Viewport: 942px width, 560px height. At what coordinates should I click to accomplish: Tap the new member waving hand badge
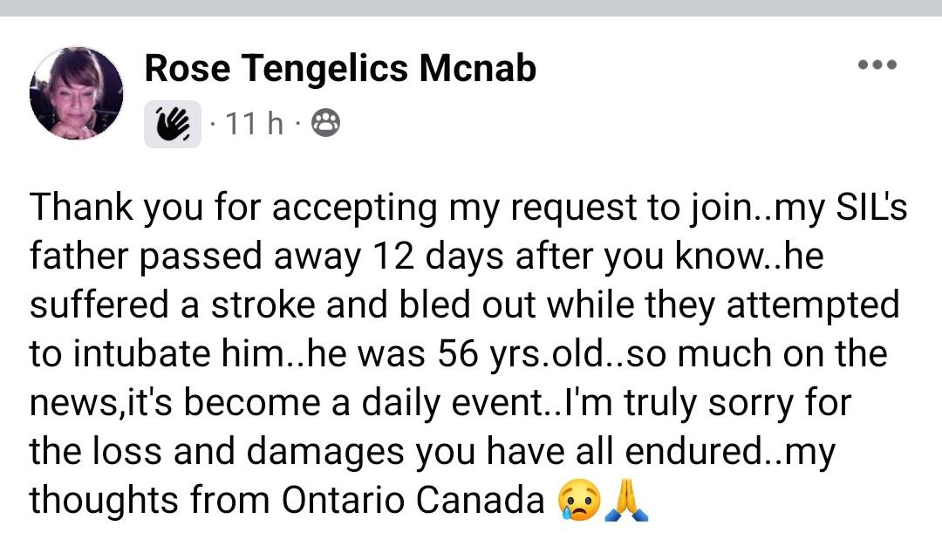click(x=173, y=126)
